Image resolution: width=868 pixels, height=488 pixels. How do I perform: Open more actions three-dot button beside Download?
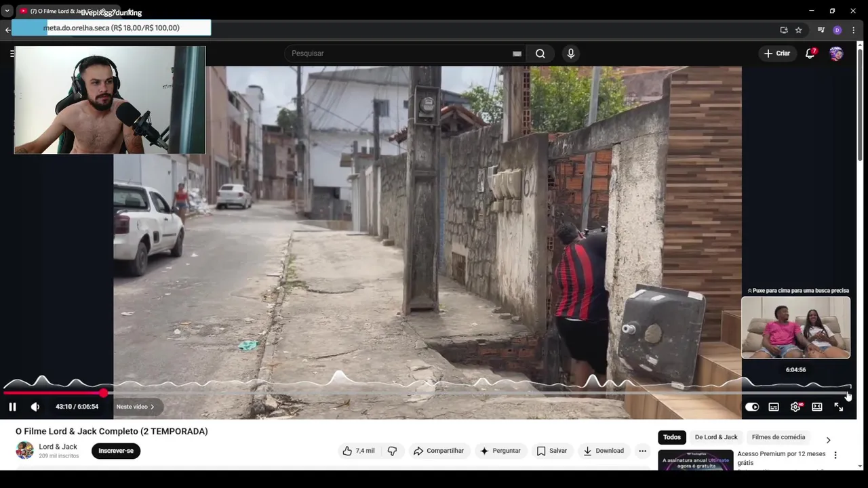642,451
